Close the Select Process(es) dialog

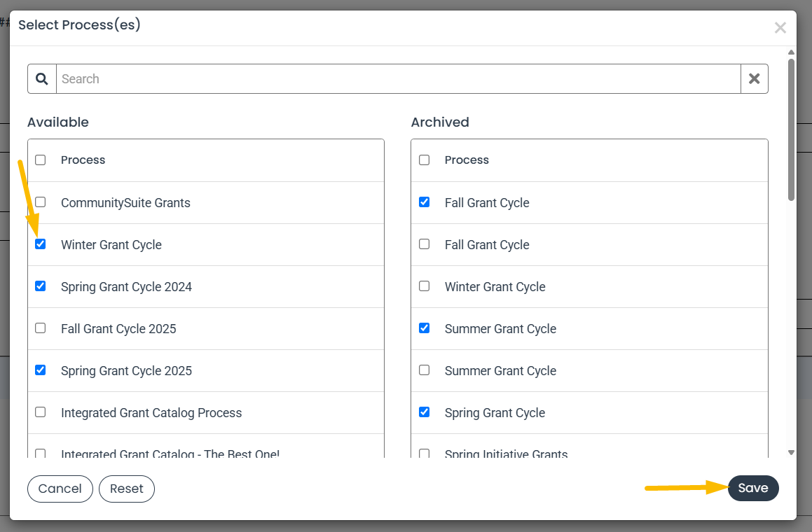[780, 27]
